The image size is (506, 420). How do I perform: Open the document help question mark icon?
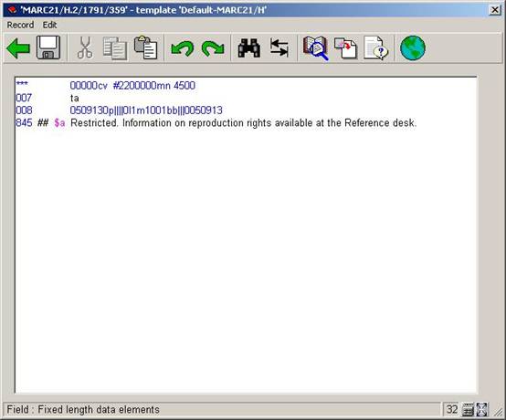tap(376, 48)
